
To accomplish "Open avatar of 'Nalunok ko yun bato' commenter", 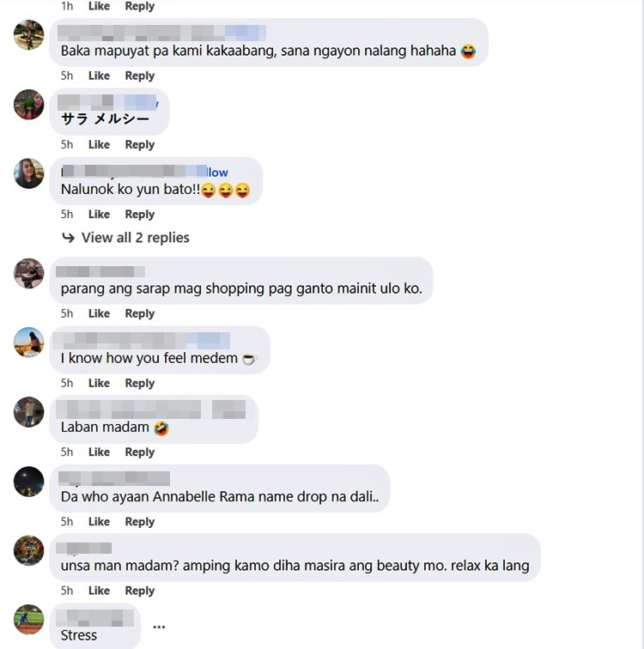I will coord(28,173).
